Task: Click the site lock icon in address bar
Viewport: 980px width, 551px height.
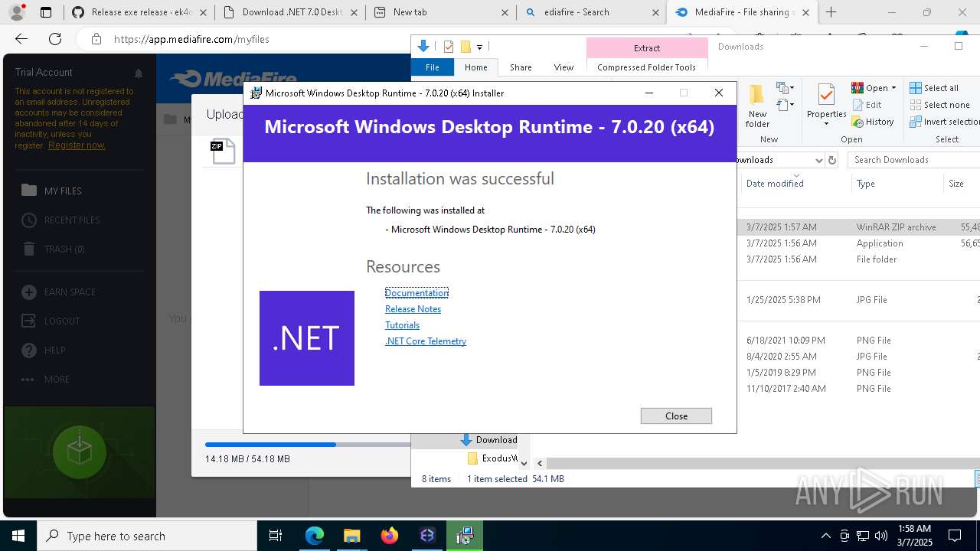Action: tap(96, 39)
